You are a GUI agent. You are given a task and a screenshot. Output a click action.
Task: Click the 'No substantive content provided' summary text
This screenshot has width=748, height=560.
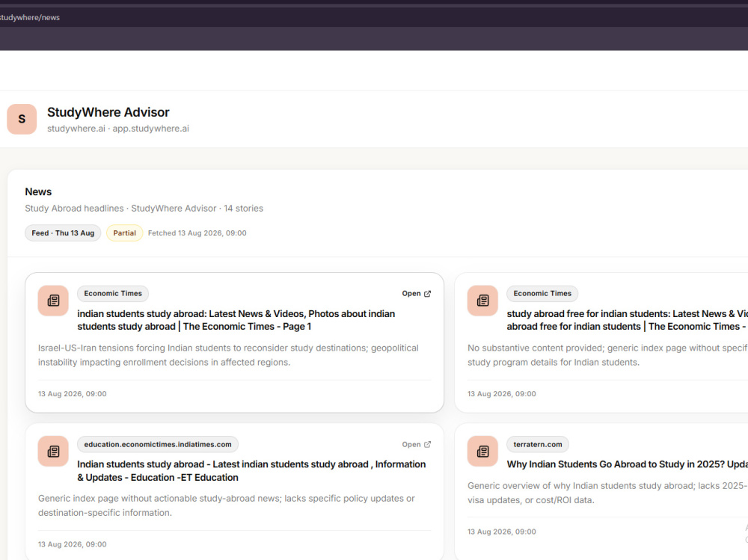pos(607,355)
